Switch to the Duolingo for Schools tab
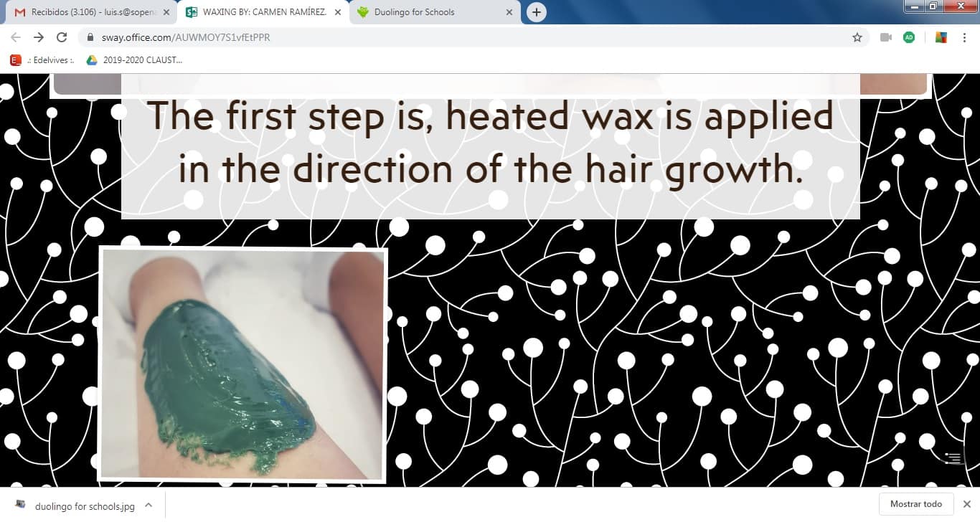 [x=435, y=12]
